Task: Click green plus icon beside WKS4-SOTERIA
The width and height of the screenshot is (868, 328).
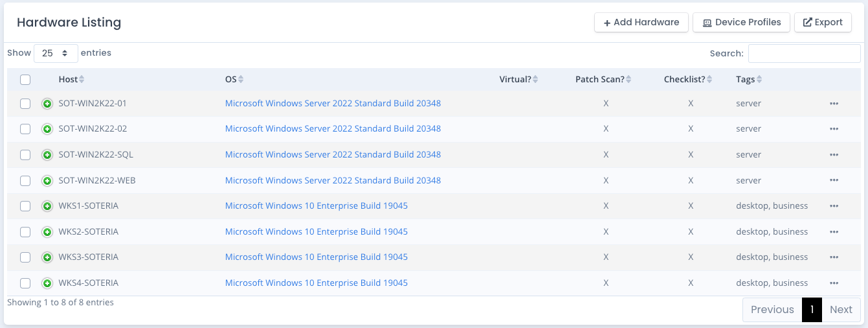Action: [x=47, y=283]
